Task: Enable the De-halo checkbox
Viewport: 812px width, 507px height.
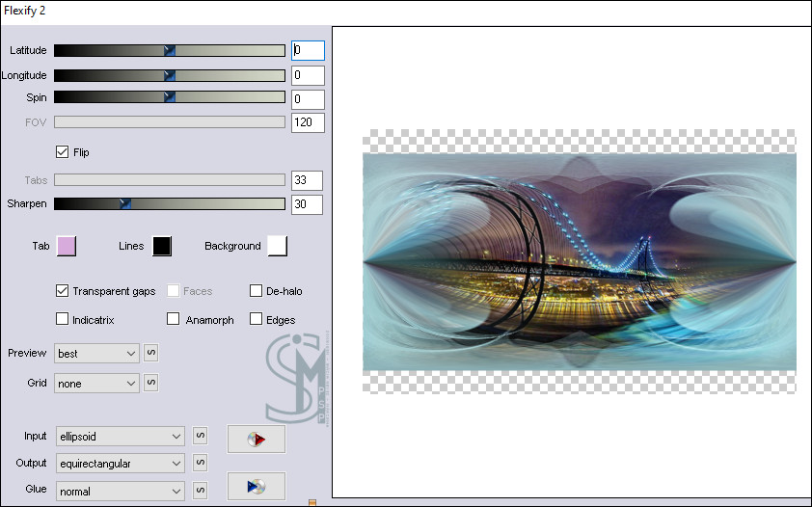Action: click(257, 291)
